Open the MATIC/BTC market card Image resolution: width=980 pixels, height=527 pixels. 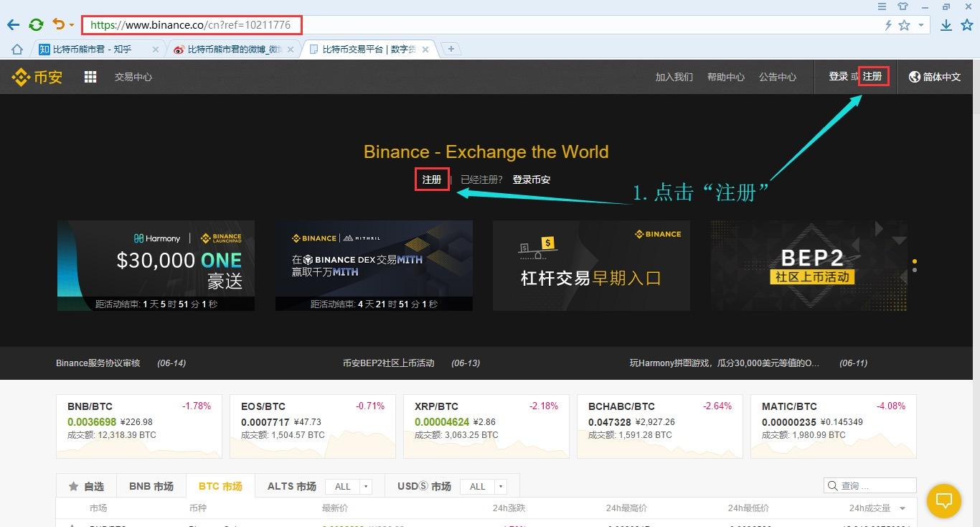tap(834, 426)
